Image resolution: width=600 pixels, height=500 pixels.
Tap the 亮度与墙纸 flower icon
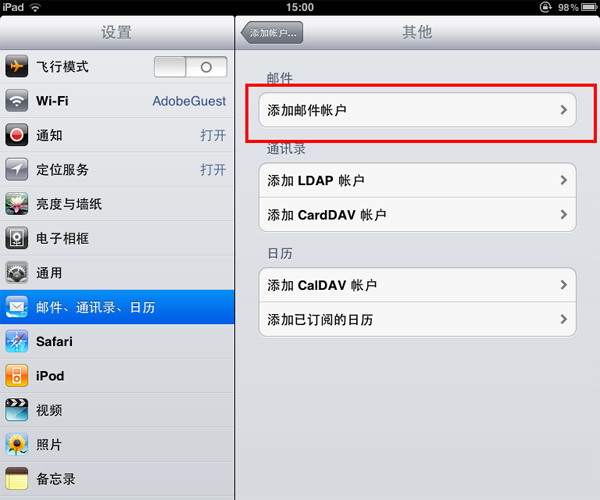click(x=16, y=204)
